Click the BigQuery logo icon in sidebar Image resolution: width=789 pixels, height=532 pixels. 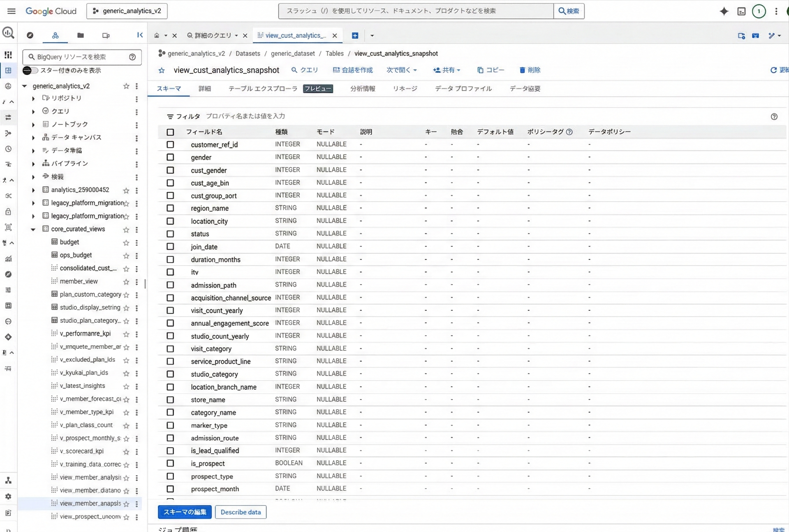point(8,33)
